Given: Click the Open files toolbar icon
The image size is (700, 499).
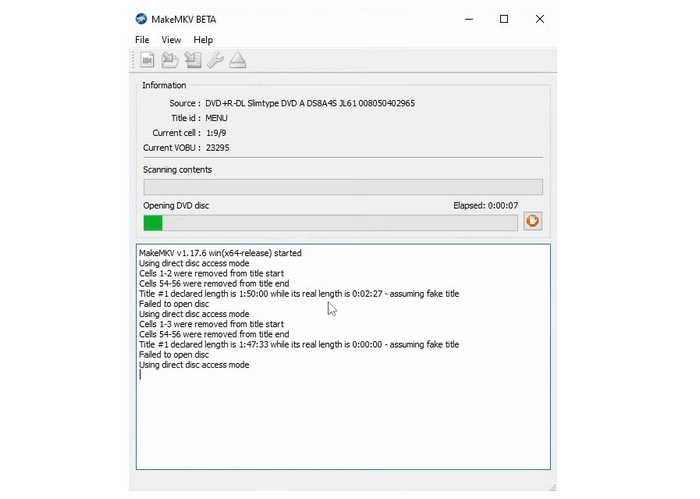Looking at the screenshot, I should [147, 60].
